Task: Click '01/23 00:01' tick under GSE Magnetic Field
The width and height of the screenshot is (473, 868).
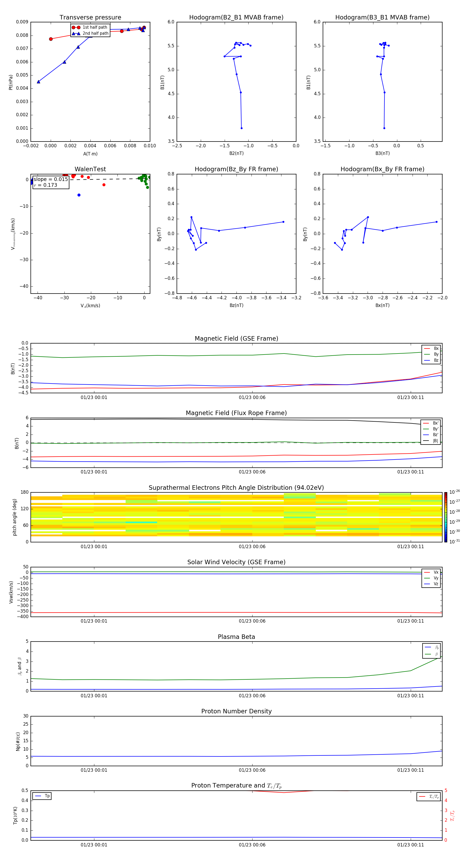Action: coord(94,398)
